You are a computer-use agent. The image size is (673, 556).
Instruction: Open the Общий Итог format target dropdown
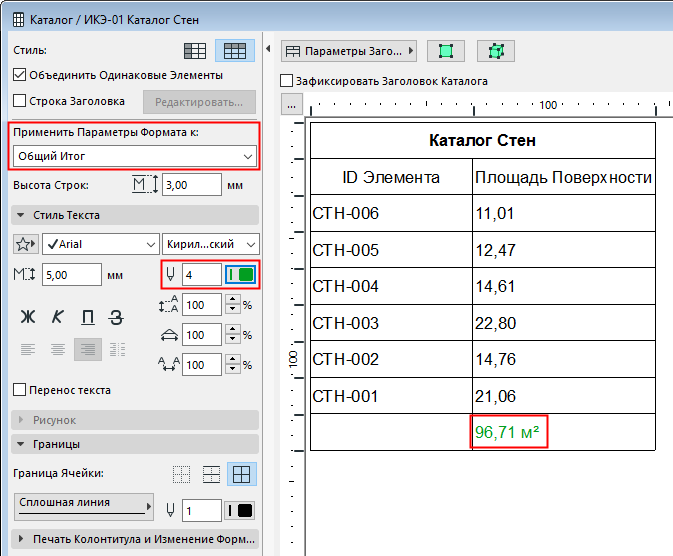pos(135,156)
